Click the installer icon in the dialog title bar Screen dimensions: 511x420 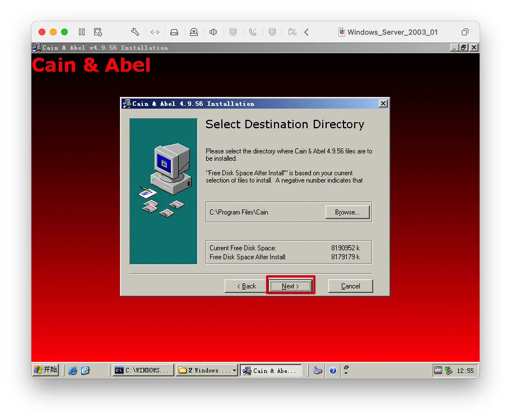(x=127, y=104)
